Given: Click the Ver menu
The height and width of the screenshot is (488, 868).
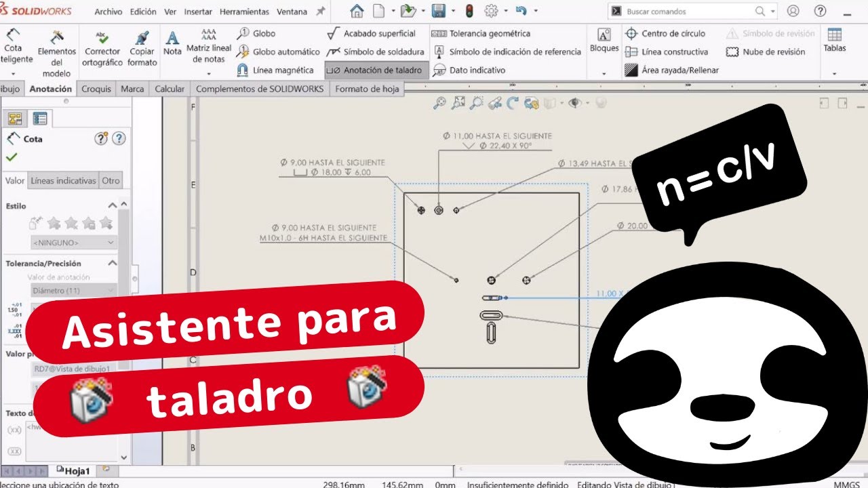Looking at the screenshot, I should point(170,12).
